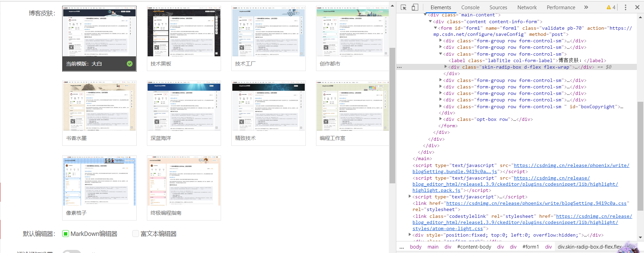The height and width of the screenshot is (253, 644).
Task: Click 'main' in DOM breadcrumb
Action: 433,247
